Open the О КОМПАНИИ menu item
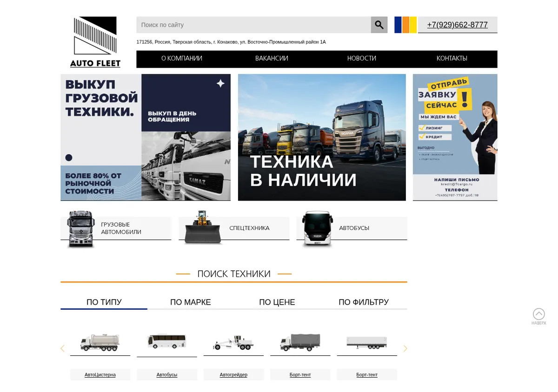 coord(182,59)
